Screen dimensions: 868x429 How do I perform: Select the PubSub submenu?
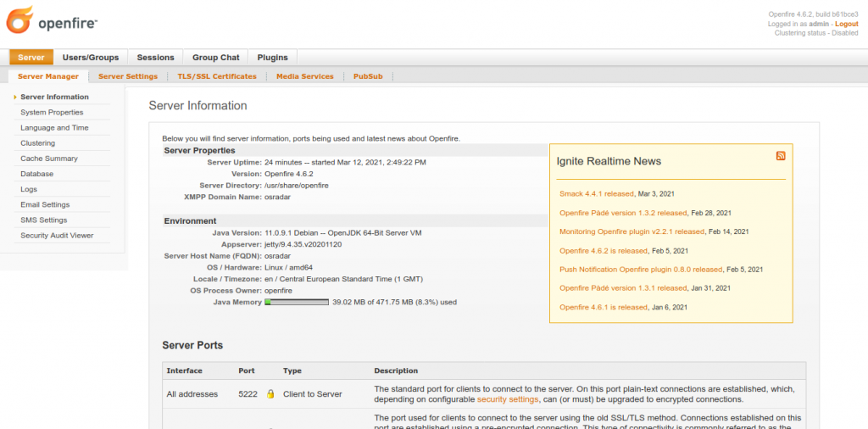point(368,76)
